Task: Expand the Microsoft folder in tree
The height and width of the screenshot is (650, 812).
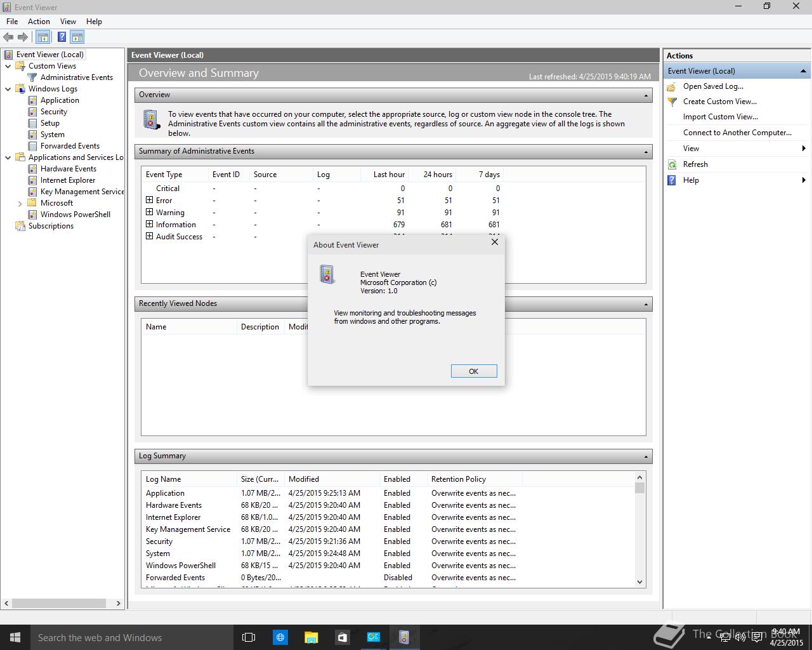Action: coord(20,204)
